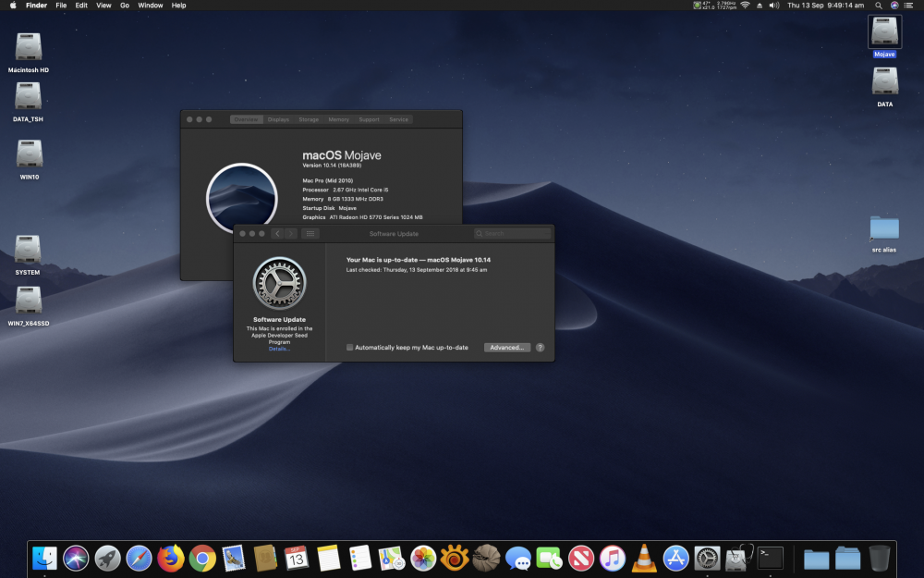Open App Store icon in dock
Viewport: 924px width, 578px height.
(x=676, y=558)
